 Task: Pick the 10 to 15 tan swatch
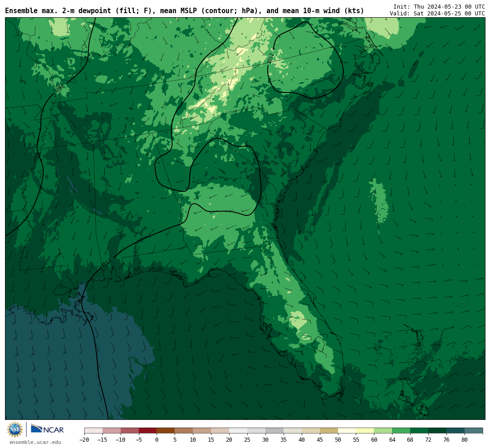(202, 431)
